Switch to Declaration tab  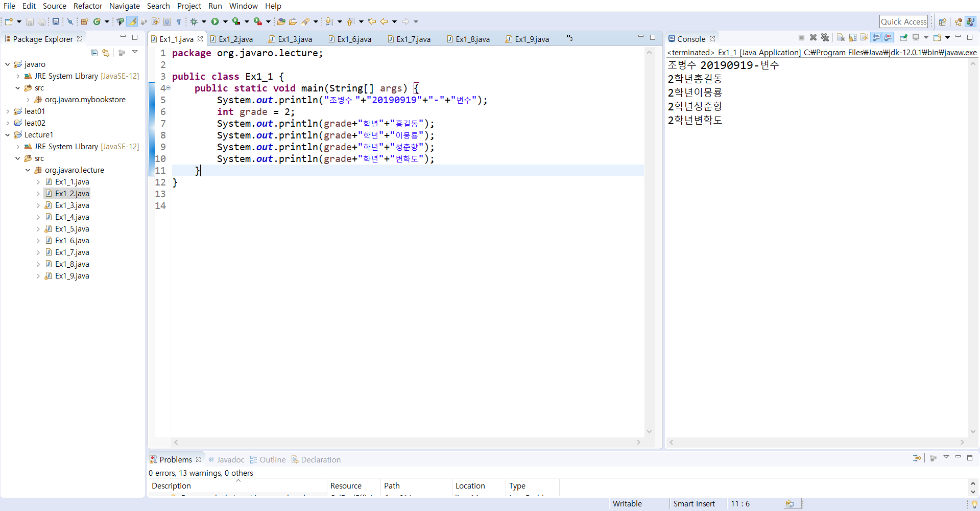click(316, 459)
